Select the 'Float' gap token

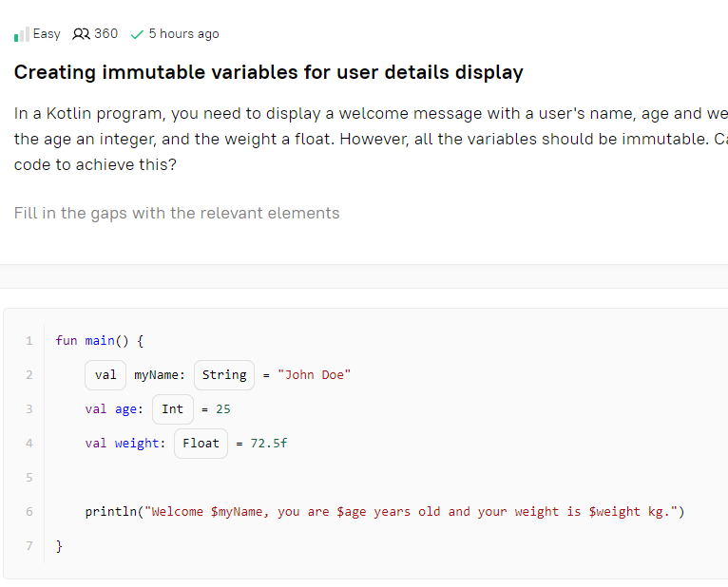[201, 444]
